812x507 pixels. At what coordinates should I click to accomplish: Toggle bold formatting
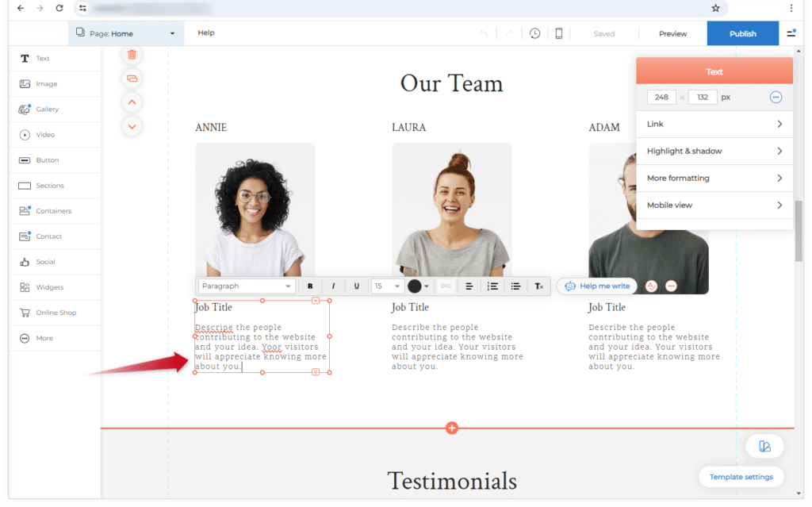pyautogui.click(x=310, y=286)
